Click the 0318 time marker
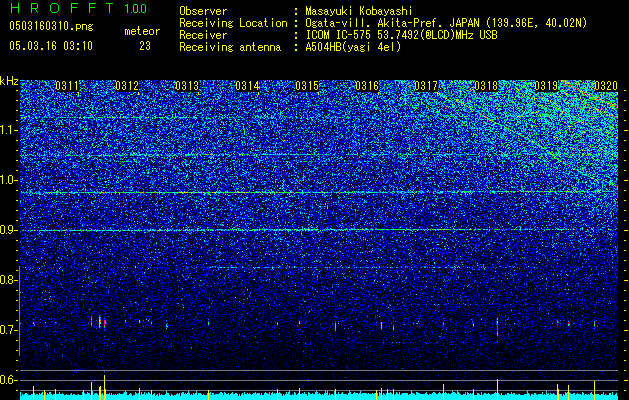629x400 pixels. pos(486,86)
